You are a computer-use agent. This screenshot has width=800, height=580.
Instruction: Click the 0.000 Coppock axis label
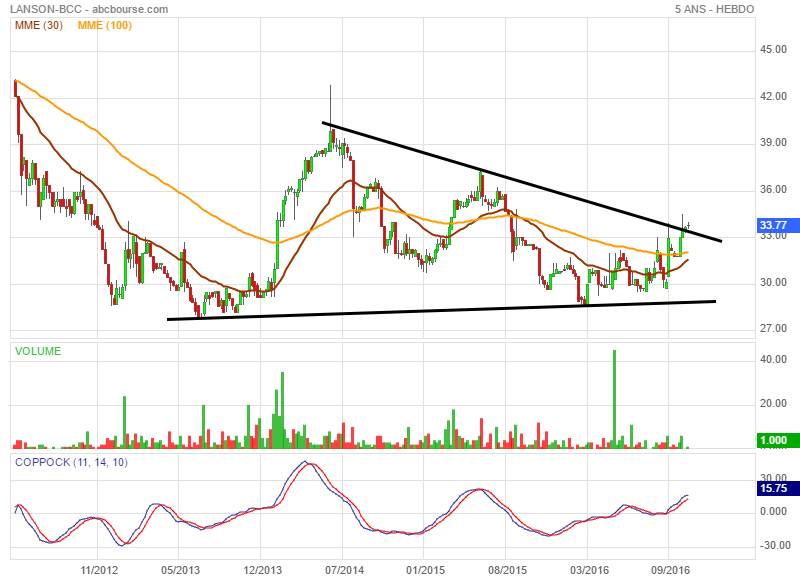click(773, 512)
